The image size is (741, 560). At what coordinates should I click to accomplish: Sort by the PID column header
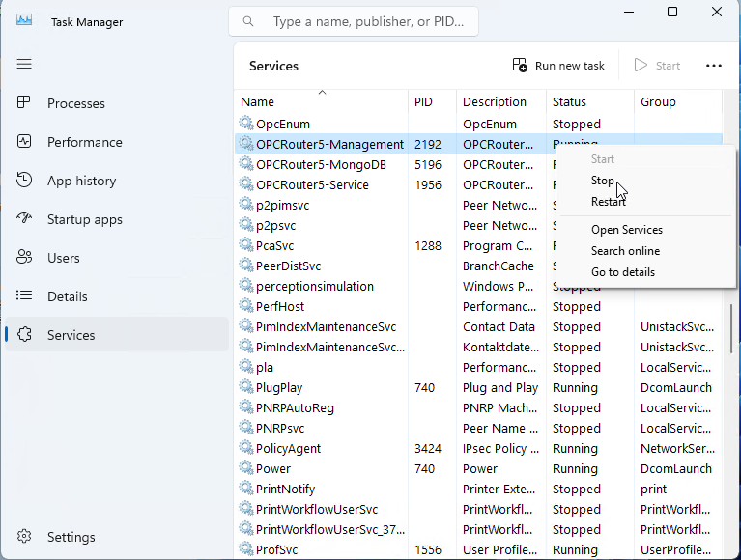tap(423, 102)
